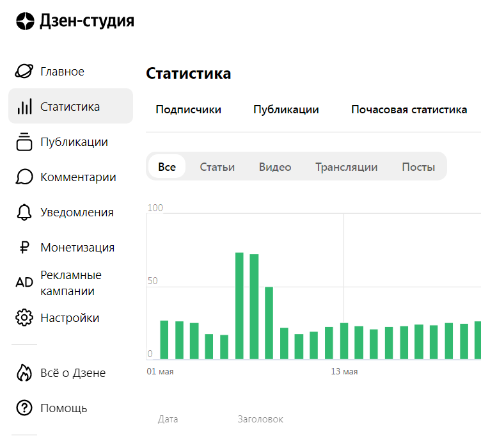The height and width of the screenshot is (448, 481).
Task: Switch to Публикации statistics tab
Action: (x=286, y=109)
